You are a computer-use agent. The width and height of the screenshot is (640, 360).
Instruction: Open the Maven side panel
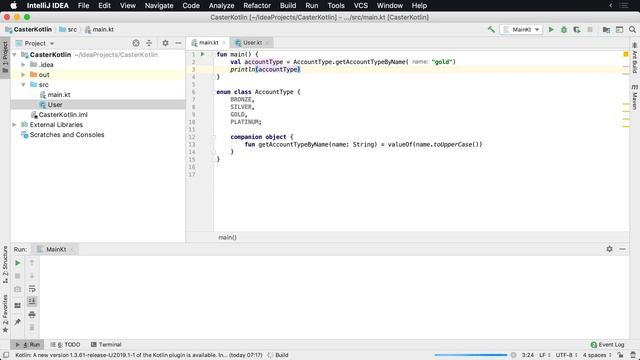[635, 97]
